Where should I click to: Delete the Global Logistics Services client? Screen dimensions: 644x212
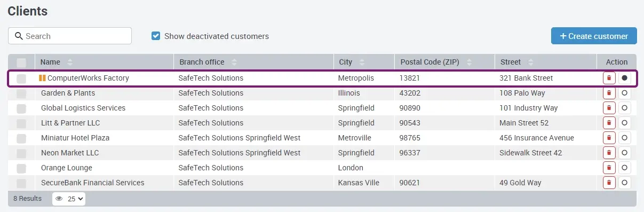pos(609,108)
